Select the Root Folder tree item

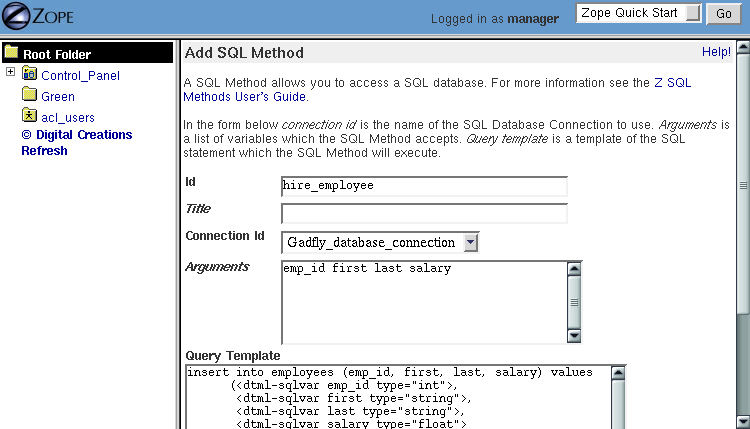(x=57, y=55)
